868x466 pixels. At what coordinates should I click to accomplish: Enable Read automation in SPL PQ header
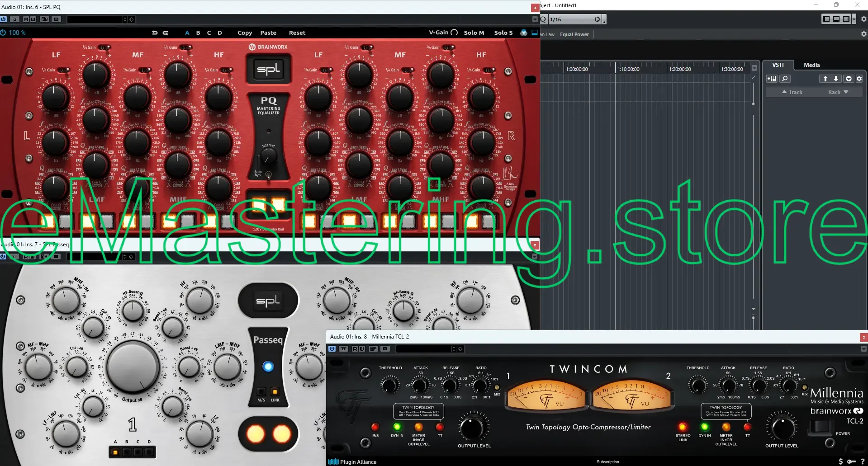click(x=26, y=19)
